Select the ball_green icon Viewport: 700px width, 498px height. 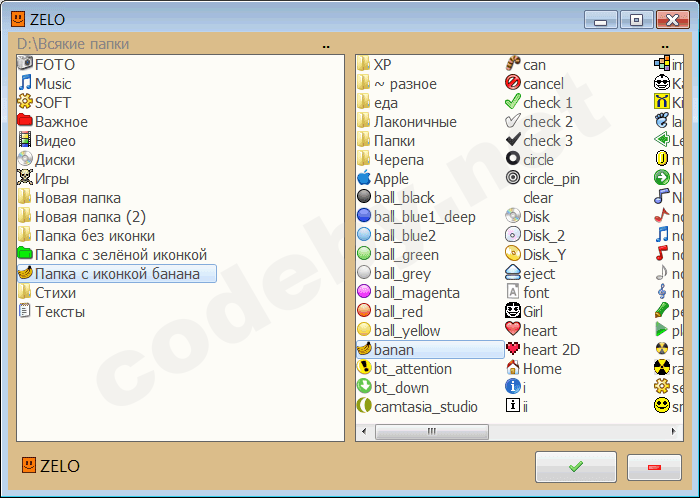(x=364, y=254)
